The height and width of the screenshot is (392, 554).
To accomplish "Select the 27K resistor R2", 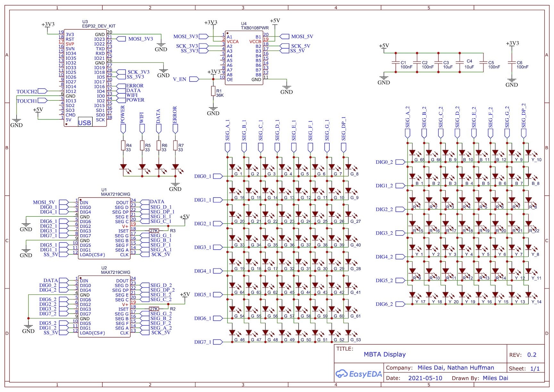I will 154,309.
